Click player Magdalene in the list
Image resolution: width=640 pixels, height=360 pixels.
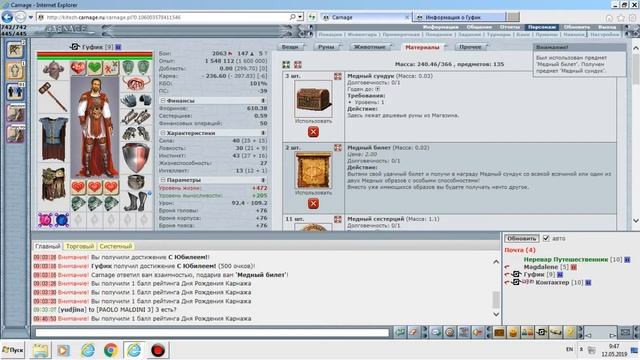point(540,267)
